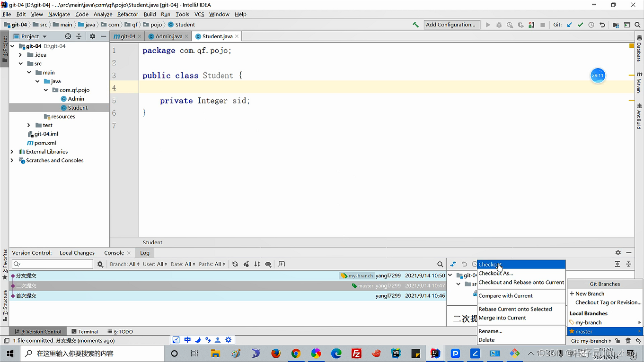Toggle the Log view options eye icon
Image resolution: width=644 pixels, height=362 pixels.
pos(268,264)
